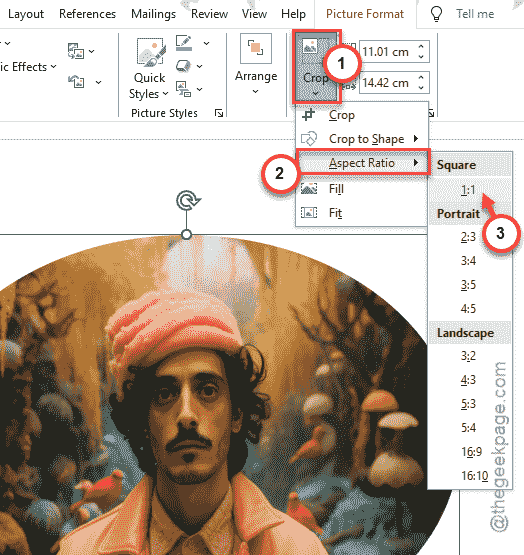Click the Picture Effects icon
The width and height of the screenshot is (524, 555).
tap(183, 66)
